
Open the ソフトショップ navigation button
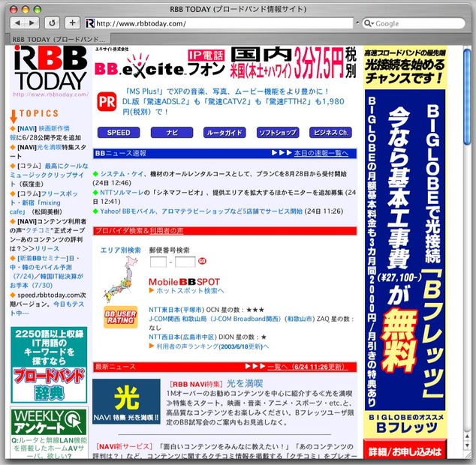click(278, 133)
